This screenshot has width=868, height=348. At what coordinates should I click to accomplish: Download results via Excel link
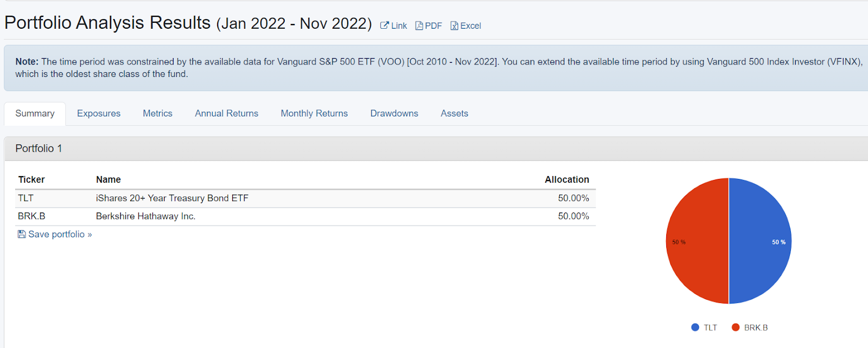(465, 25)
